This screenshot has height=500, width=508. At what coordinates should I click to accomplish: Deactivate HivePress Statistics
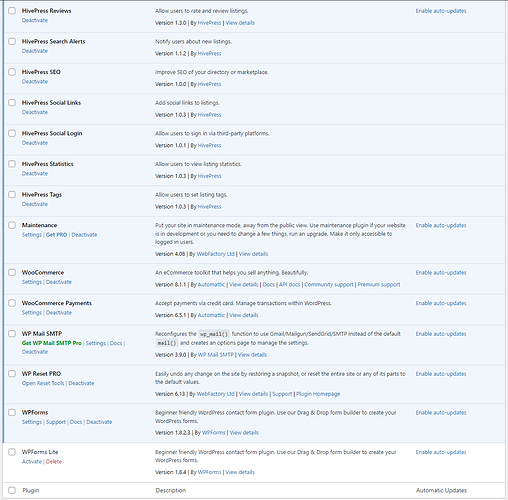point(35,174)
